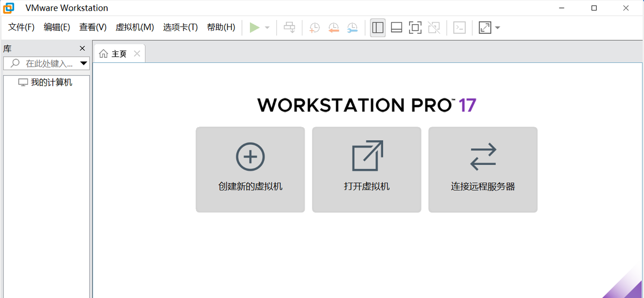
Task: Click the Free Stretch display icon
Action: pyautogui.click(x=486, y=28)
